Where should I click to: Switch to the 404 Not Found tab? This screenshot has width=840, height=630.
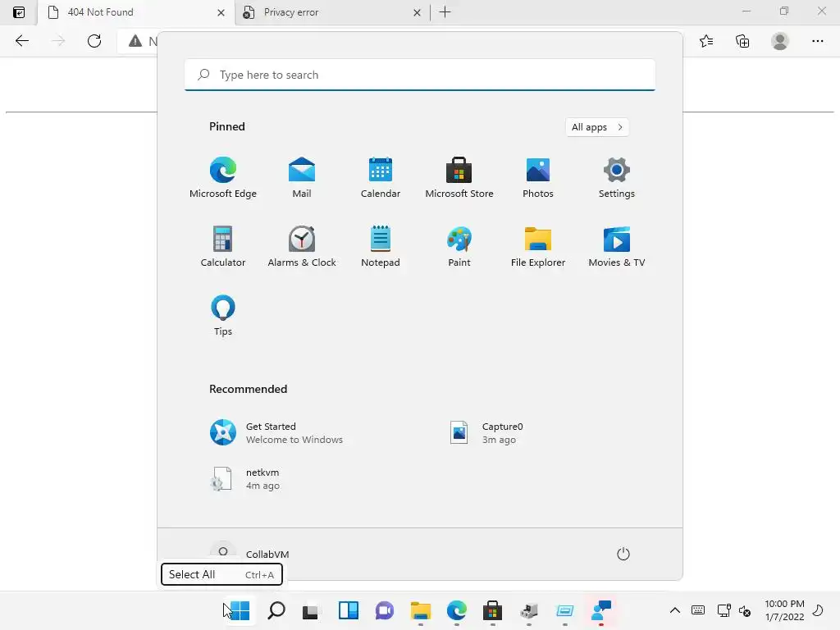coord(136,12)
